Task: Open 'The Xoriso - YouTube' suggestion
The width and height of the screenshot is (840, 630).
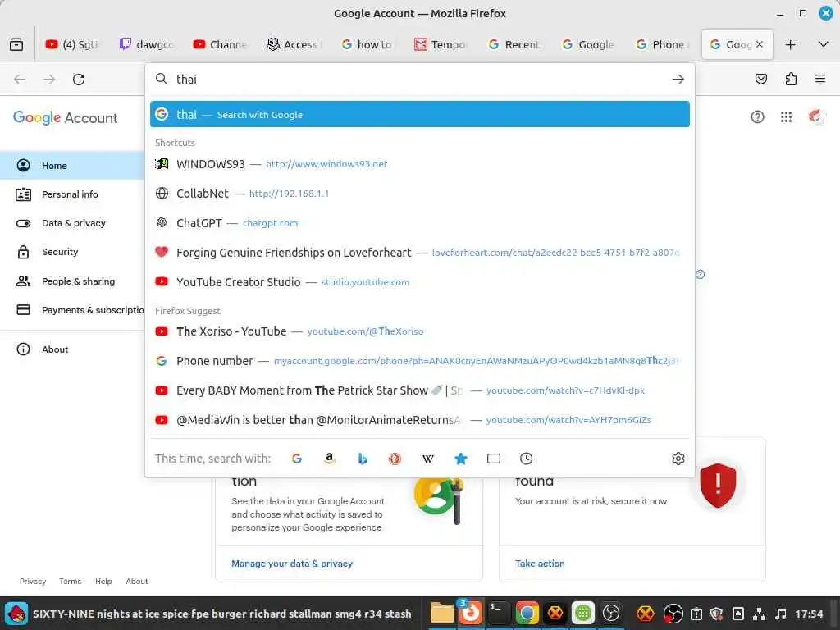Action: (420, 331)
